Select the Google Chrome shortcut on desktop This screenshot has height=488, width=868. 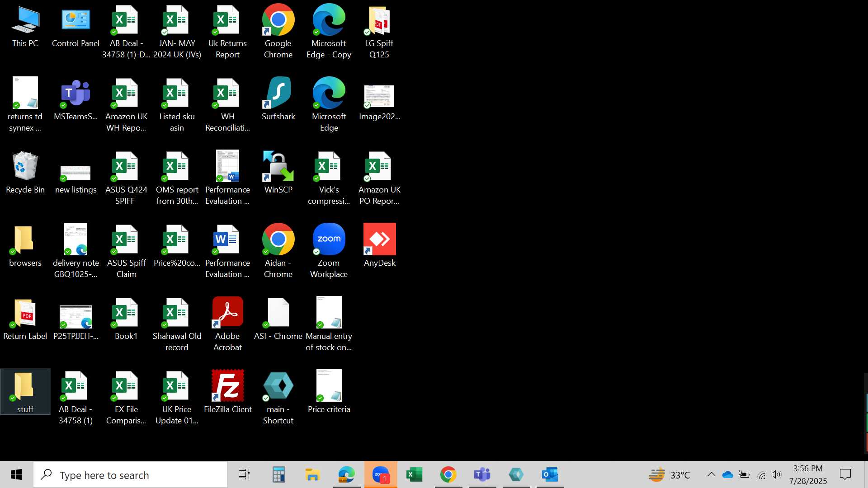coord(278,32)
